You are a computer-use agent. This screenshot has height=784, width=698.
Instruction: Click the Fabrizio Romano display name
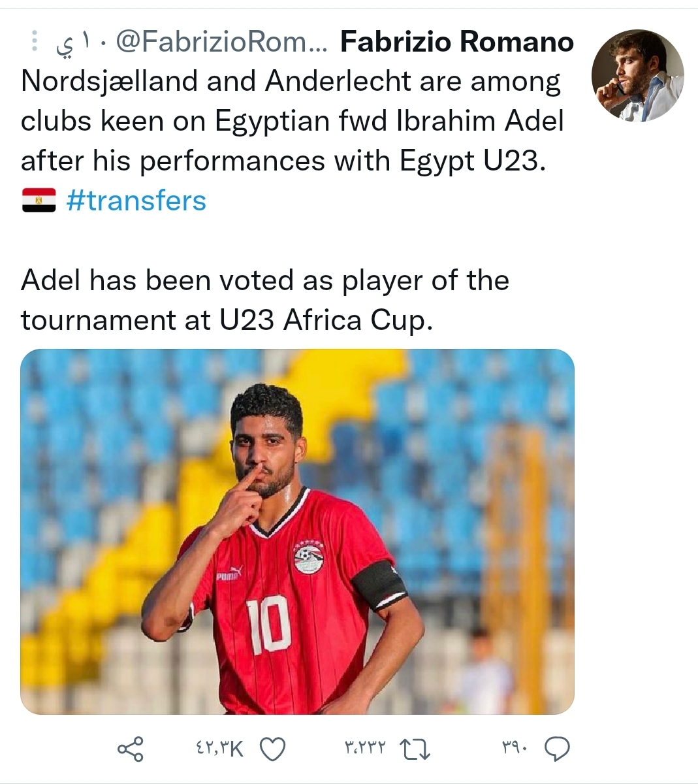457,42
